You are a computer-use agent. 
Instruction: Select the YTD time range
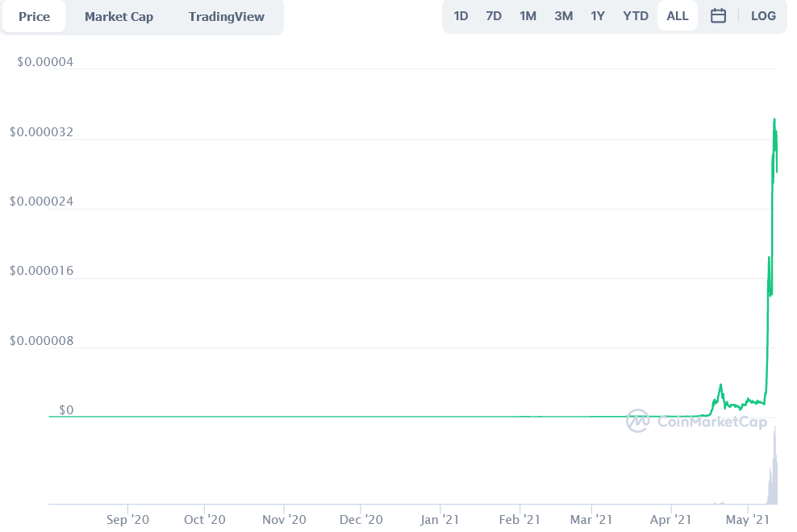tap(636, 16)
